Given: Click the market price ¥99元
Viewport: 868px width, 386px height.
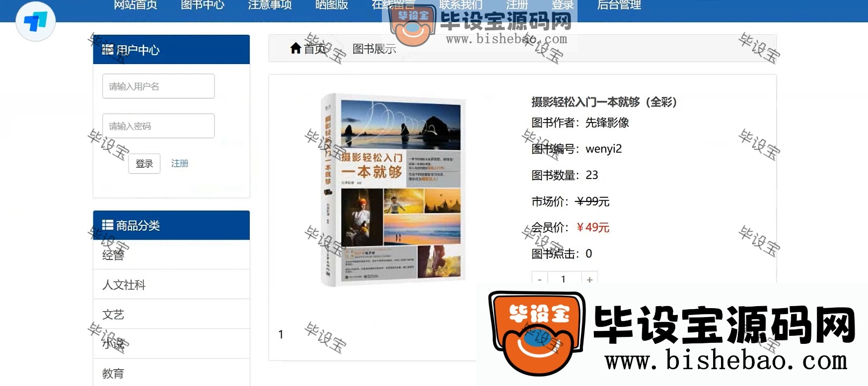Looking at the screenshot, I should coord(592,201).
